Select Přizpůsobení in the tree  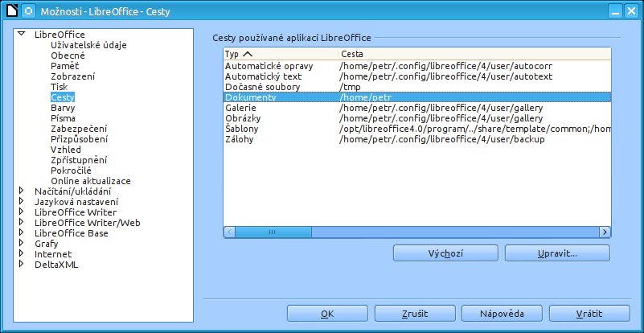(80, 139)
